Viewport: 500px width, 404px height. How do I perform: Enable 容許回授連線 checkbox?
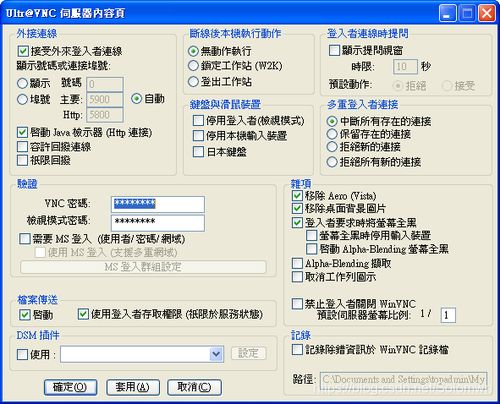(x=22, y=147)
